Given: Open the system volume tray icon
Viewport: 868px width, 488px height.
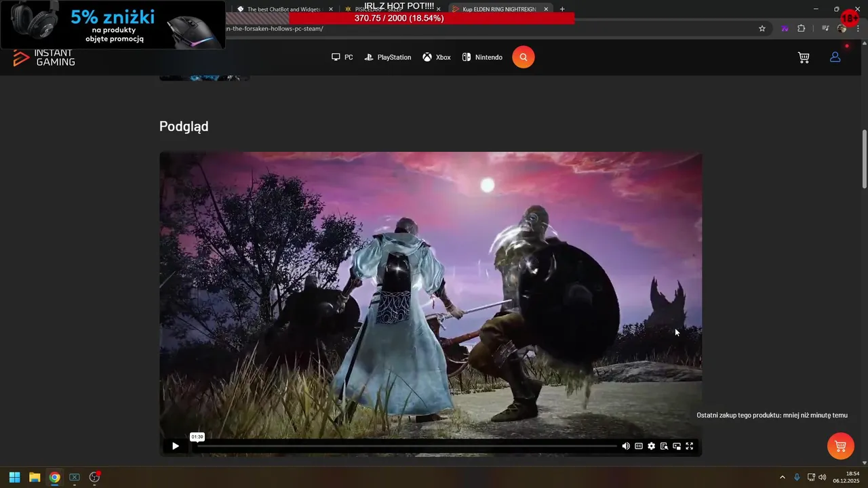Looking at the screenshot, I should click(x=823, y=477).
